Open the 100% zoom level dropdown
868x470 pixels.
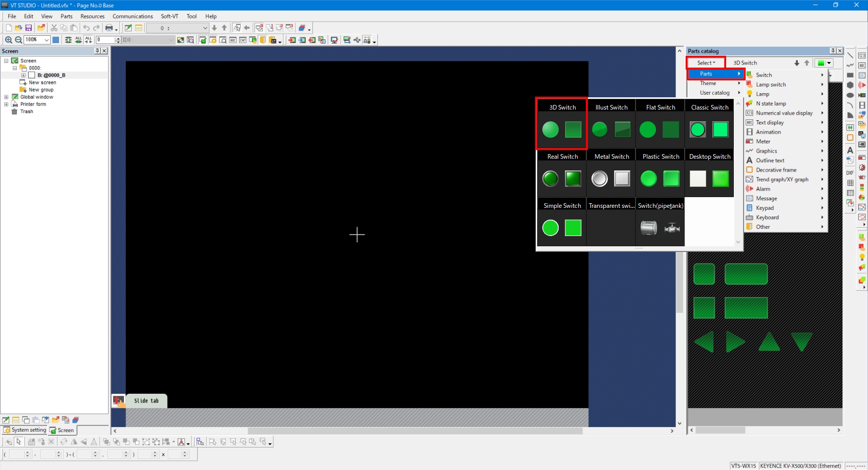coord(47,40)
